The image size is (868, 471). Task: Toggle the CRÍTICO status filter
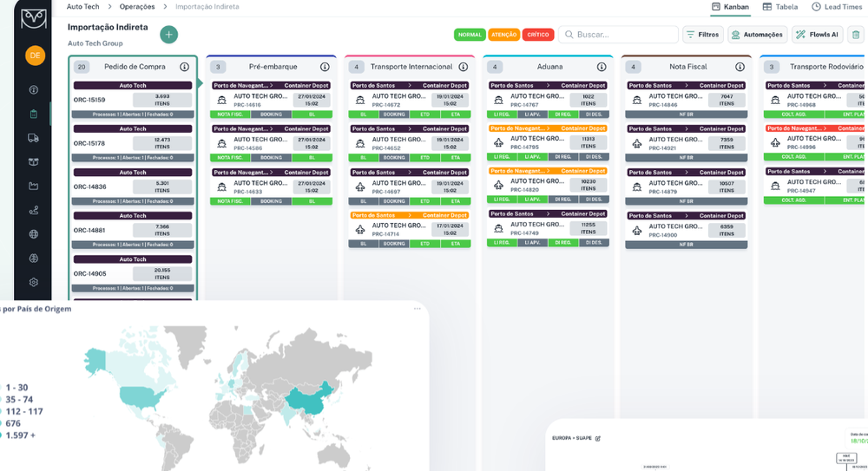coord(538,35)
